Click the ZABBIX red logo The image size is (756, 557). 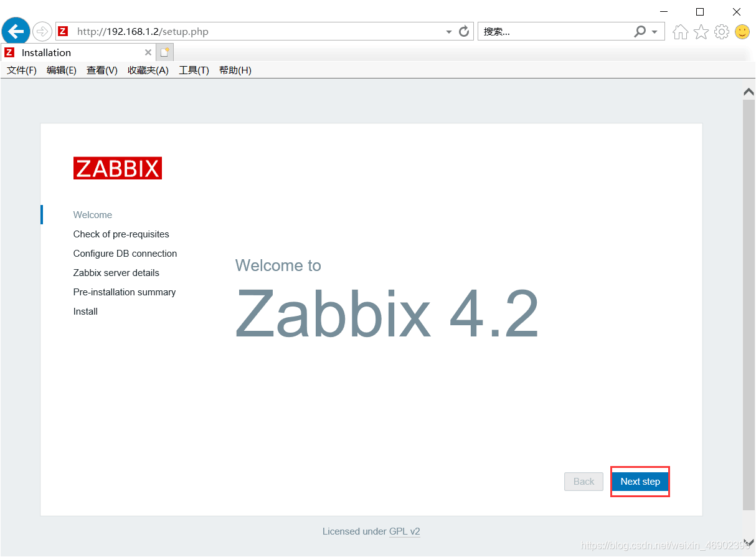point(118,168)
